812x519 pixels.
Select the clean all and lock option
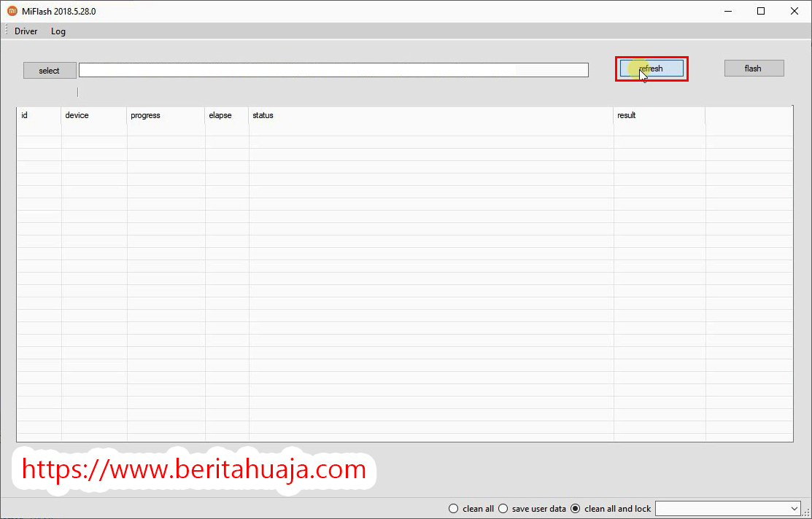575,509
